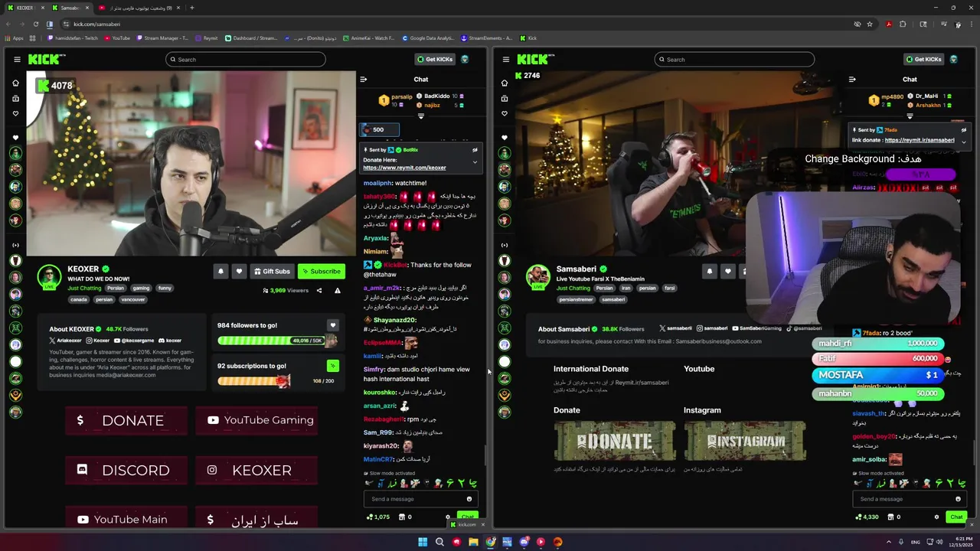The width and height of the screenshot is (980, 551).
Task: Go to Home in the left Kick sidebar
Action: tap(15, 83)
